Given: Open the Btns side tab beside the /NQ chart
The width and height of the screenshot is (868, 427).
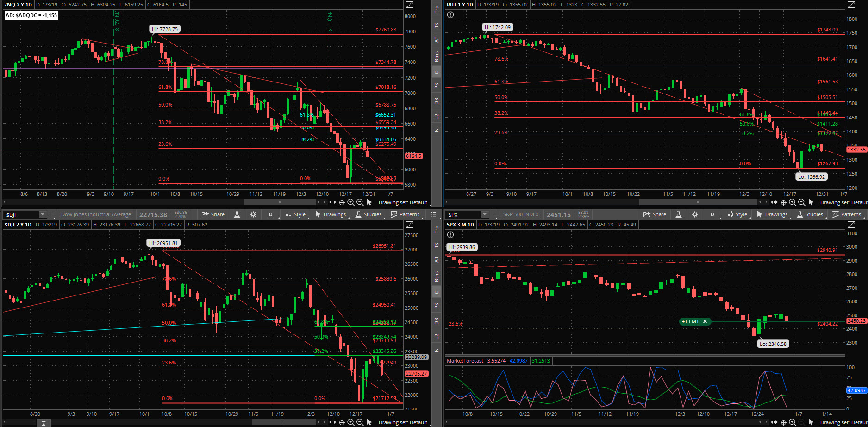Looking at the screenshot, I should coord(436,57).
